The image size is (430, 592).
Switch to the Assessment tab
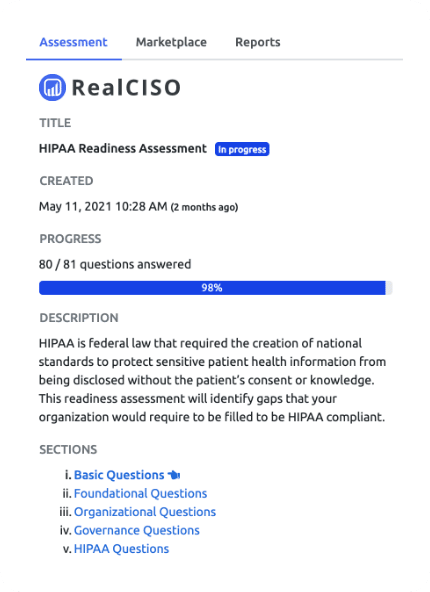tap(73, 42)
